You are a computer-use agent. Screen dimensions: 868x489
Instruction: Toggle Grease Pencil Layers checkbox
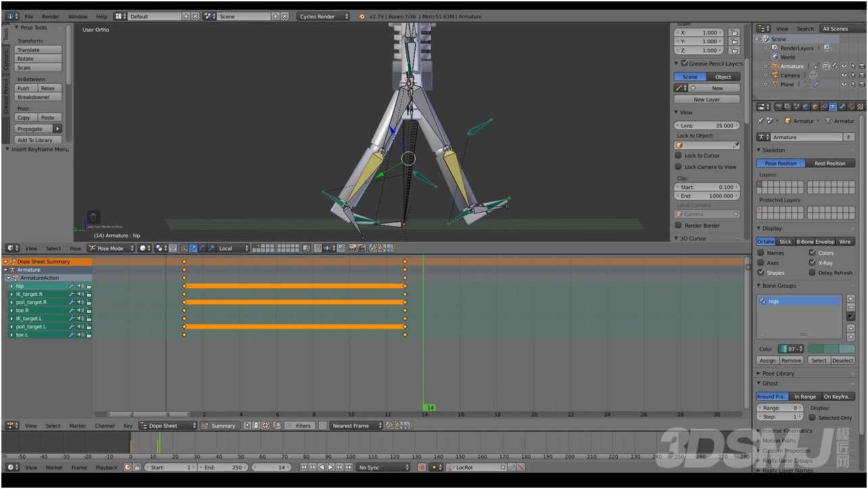(684, 63)
